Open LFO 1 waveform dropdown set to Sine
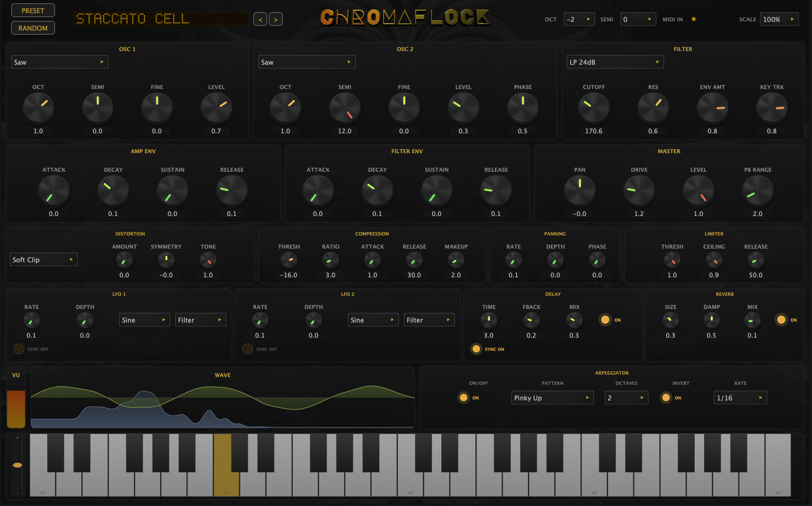 coord(144,320)
